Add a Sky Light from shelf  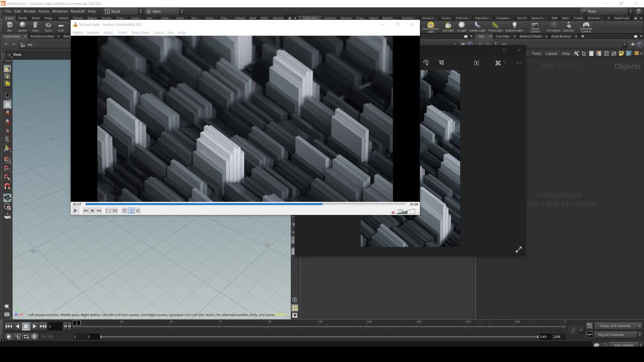tap(448, 26)
